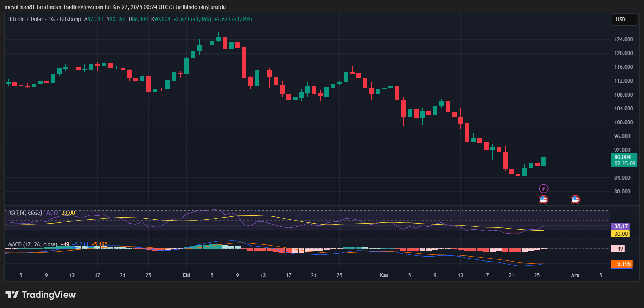This screenshot has width=644, height=308.
Task: Click the current price label 90.004
Action: tap(623, 157)
